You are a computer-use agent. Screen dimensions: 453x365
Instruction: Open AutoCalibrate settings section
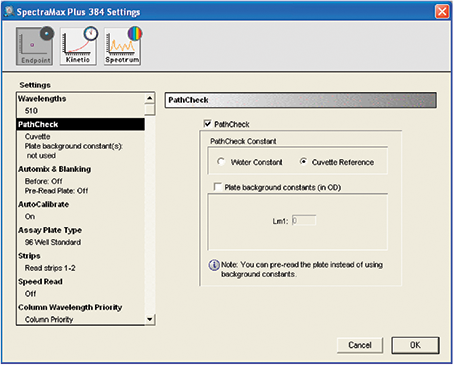(x=44, y=204)
